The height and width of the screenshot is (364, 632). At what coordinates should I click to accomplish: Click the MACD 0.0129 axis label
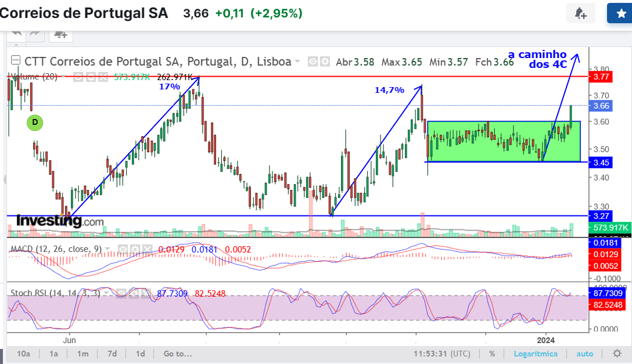(x=605, y=254)
